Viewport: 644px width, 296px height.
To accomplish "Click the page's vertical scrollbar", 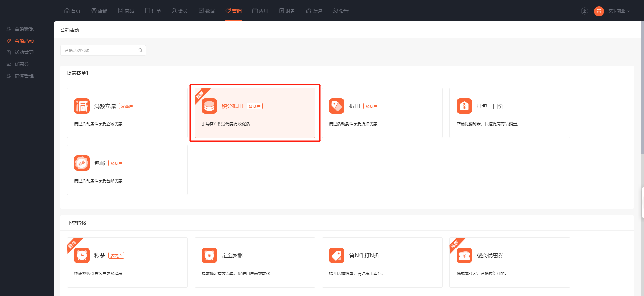I will pos(642,87).
